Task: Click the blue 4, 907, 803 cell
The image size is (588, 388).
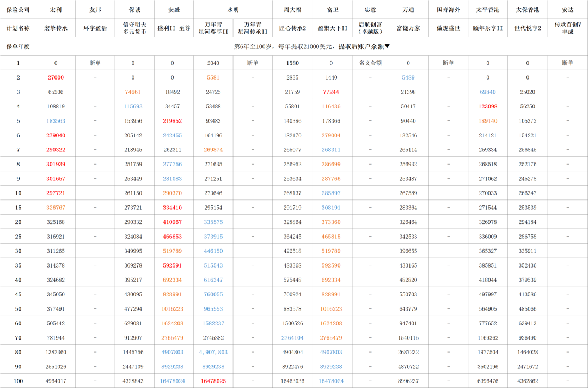Action: pos(213,353)
